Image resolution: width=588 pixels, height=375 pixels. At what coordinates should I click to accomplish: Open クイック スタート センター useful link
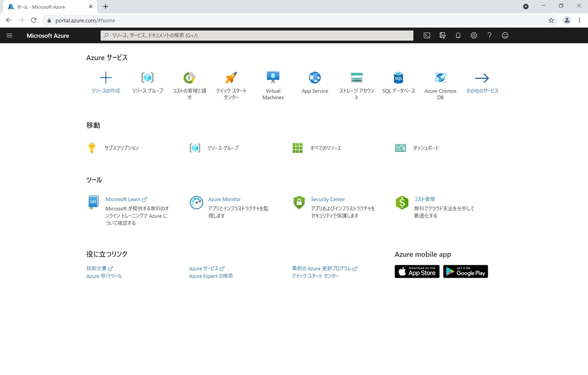(316, 276)
